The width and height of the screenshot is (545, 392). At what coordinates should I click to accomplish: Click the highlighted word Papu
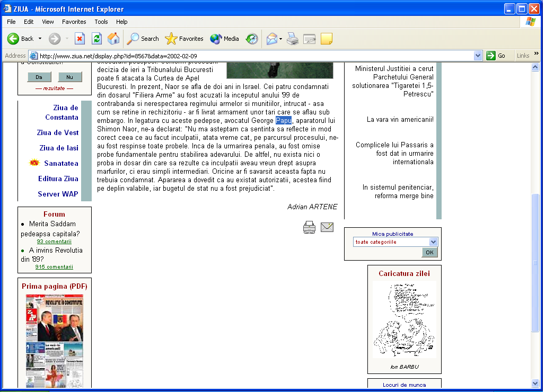click(284, 120)
